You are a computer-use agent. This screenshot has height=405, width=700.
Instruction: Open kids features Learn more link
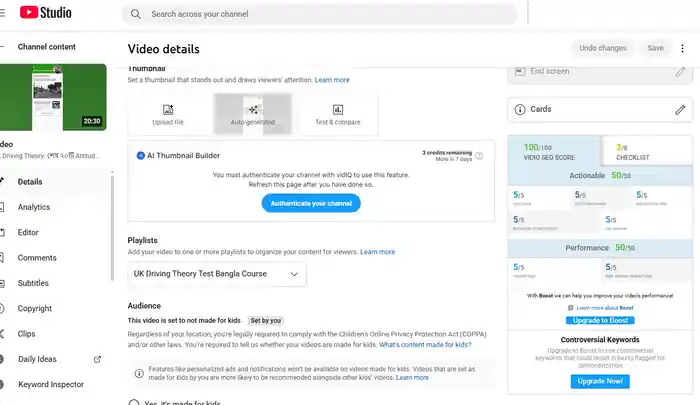(x=412, y=378)
